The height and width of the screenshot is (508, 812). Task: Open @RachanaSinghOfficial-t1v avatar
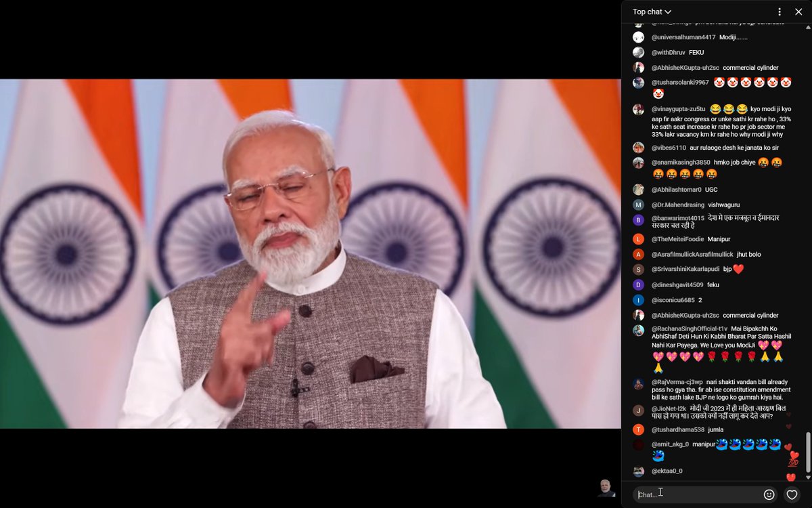tap(638, 331)
